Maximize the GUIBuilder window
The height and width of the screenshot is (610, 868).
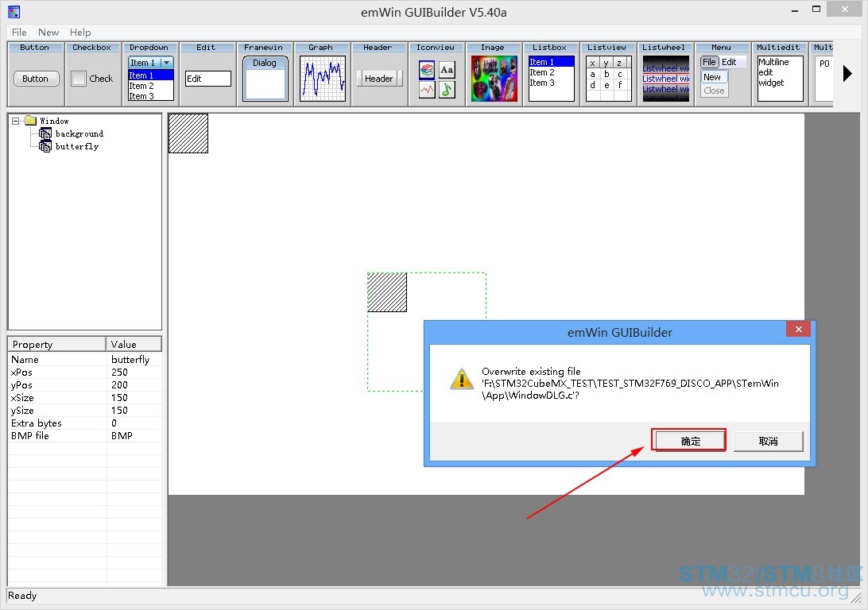[x=816, y=10]
